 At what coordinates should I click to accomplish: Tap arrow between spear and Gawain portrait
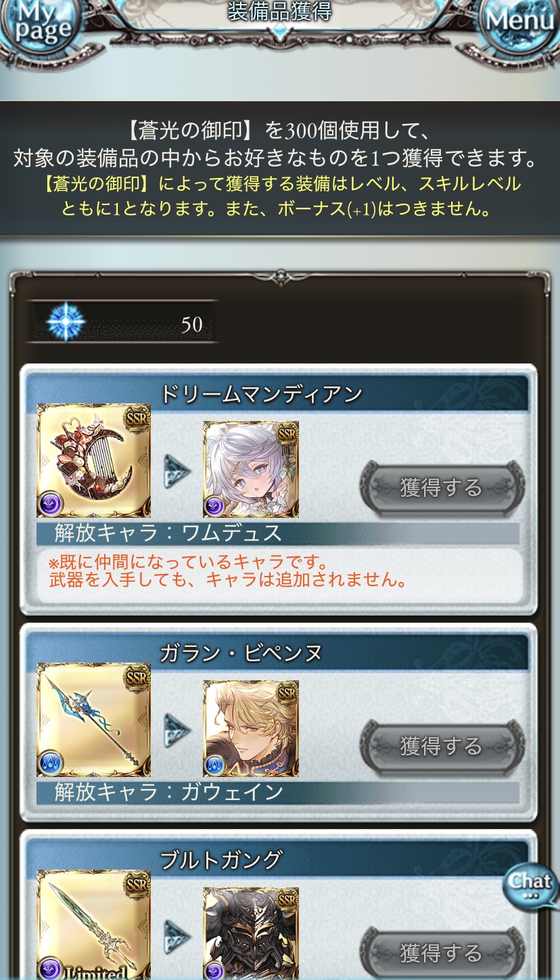tap(177, 730)
